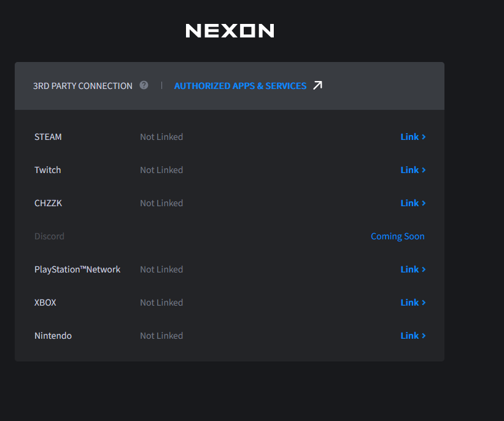Click Not Linked status in STEAM row

161,137
